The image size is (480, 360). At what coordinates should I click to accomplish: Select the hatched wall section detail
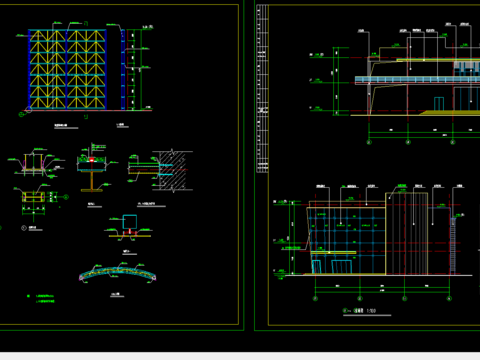[172, 171]
